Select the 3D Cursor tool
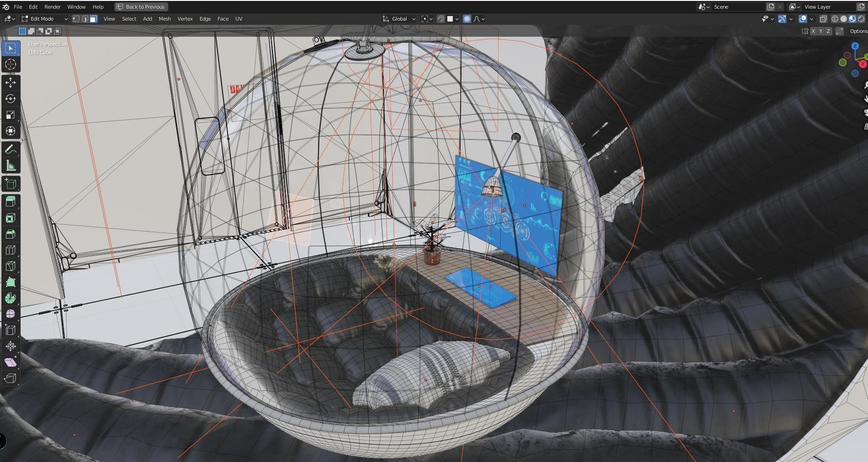The image size is (868, 462). tap(11, 64)
